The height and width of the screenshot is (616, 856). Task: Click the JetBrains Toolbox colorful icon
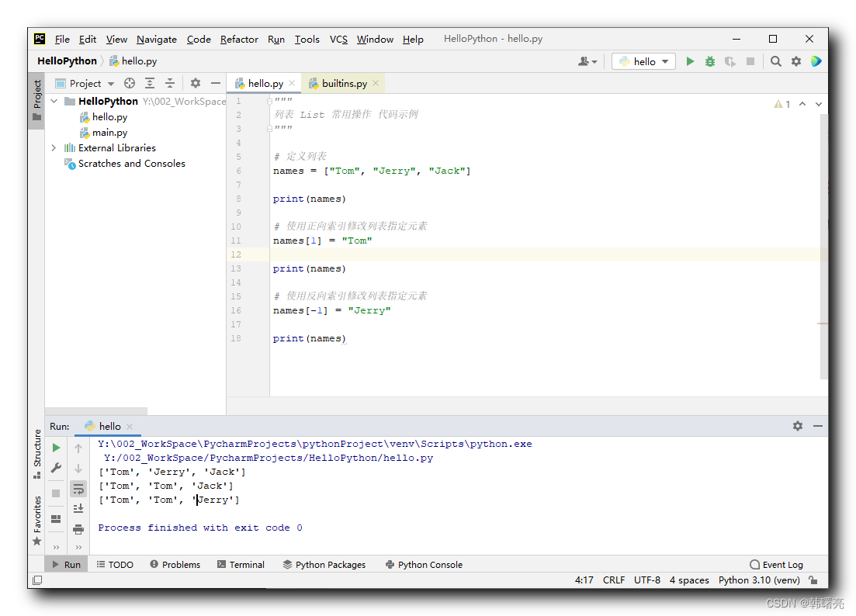[x=816, y=61]
